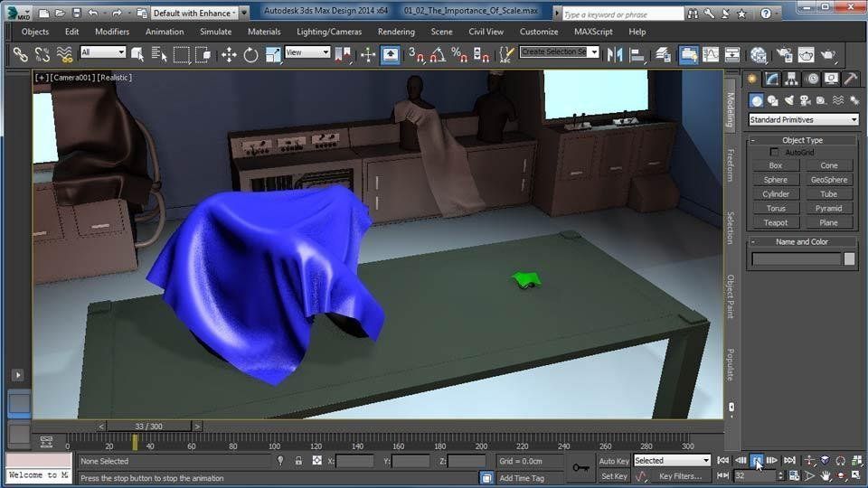Open the Rendering menu

point(396,32)
